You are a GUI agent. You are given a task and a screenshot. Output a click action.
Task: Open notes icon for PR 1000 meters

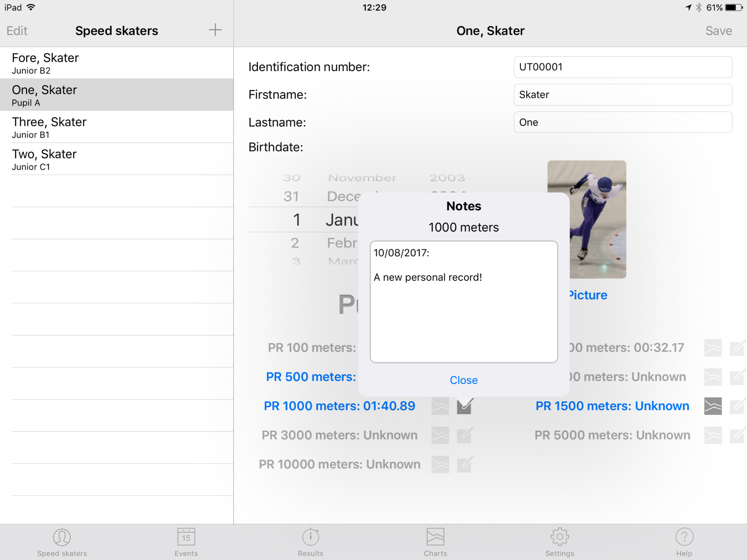[465, 406]
